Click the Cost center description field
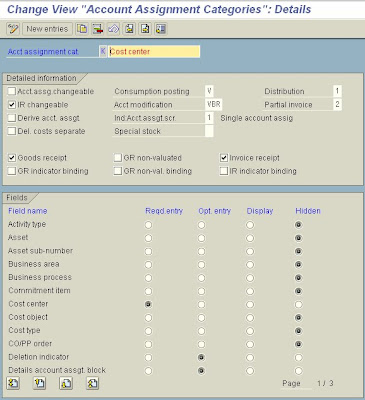Image resolution: width=365 pixels, height=400 pixels. pyautogui.click(x=154, y=52)
